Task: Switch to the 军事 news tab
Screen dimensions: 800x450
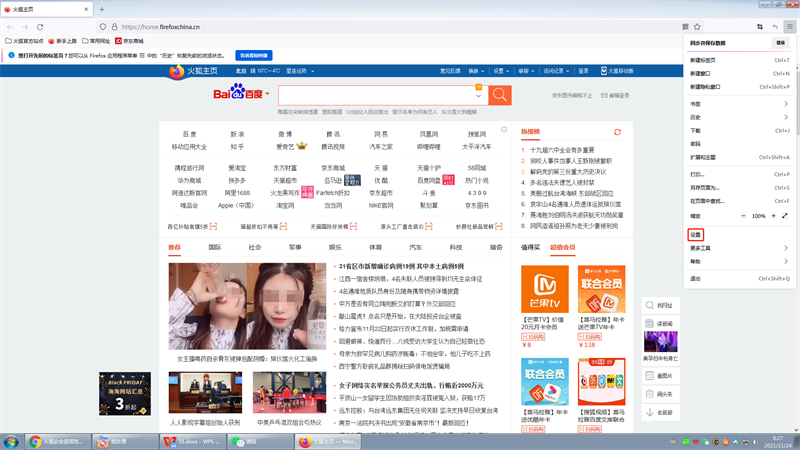Action: (295, 247)
